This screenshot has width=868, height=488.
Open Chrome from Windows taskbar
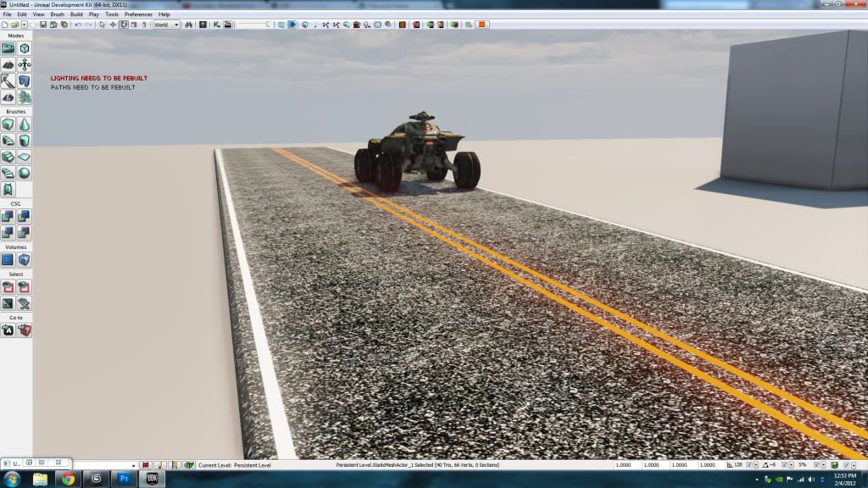point(68,480)
